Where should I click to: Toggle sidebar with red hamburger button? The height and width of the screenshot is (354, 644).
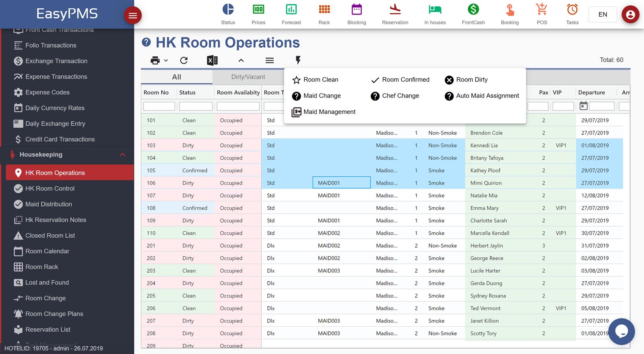[132, 15]
